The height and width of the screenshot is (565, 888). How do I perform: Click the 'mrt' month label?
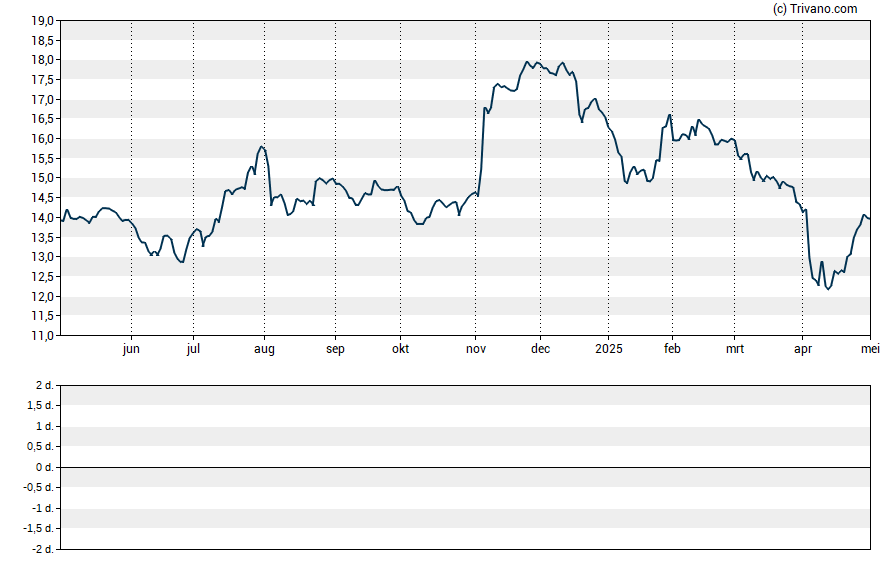(x=735, y=349)
